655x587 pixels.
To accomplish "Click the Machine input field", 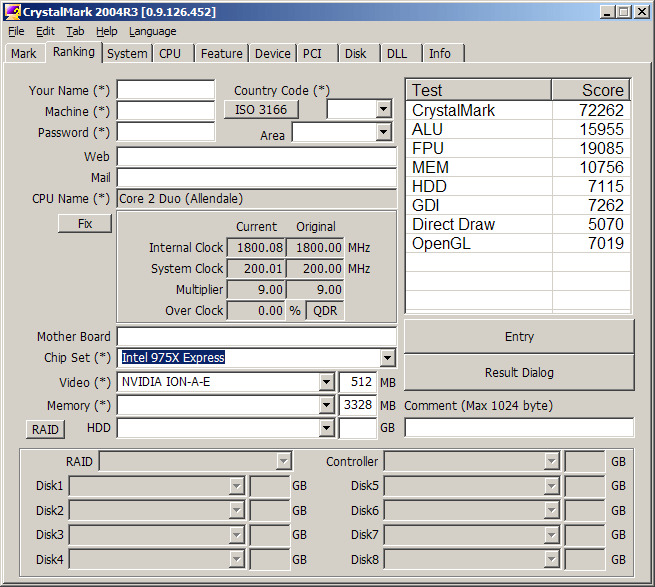I will (x=166, y=111).
